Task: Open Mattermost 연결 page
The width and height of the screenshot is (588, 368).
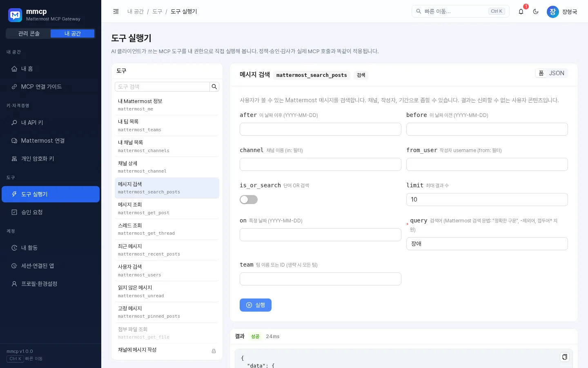Action: (x=51, y=141)
